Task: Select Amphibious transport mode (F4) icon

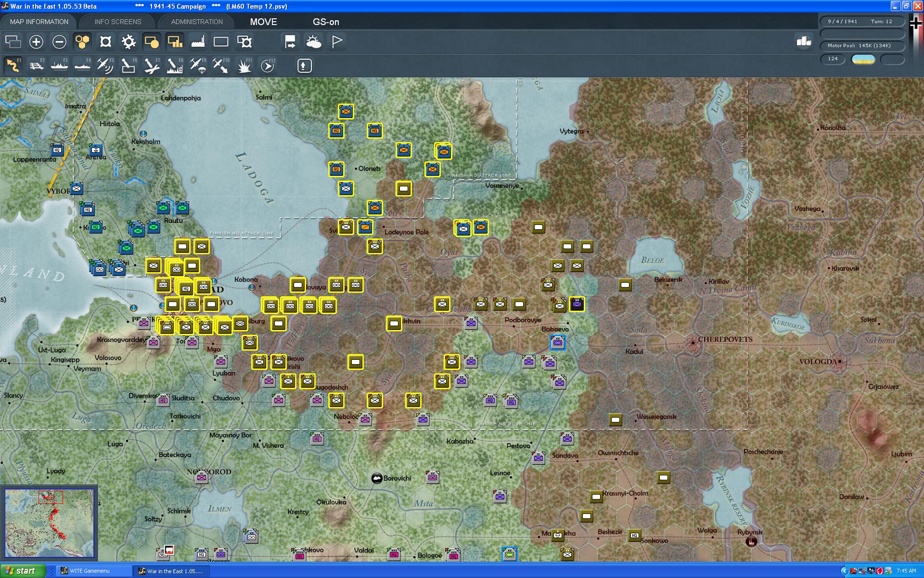Action: [x=83, y=66]
